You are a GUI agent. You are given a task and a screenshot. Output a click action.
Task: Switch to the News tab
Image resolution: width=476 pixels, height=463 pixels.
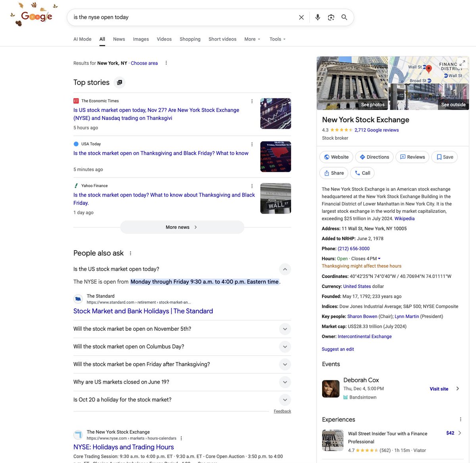coord(119,39)
